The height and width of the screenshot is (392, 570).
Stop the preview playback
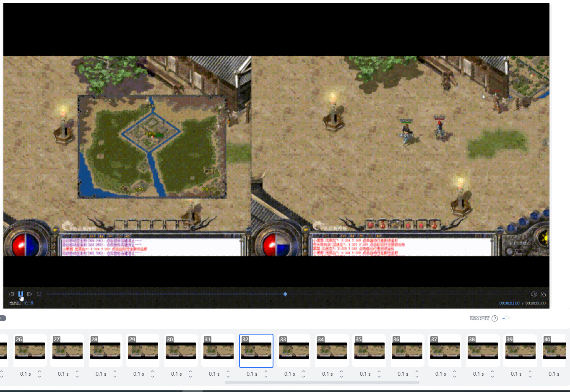(x=39, y=294)
